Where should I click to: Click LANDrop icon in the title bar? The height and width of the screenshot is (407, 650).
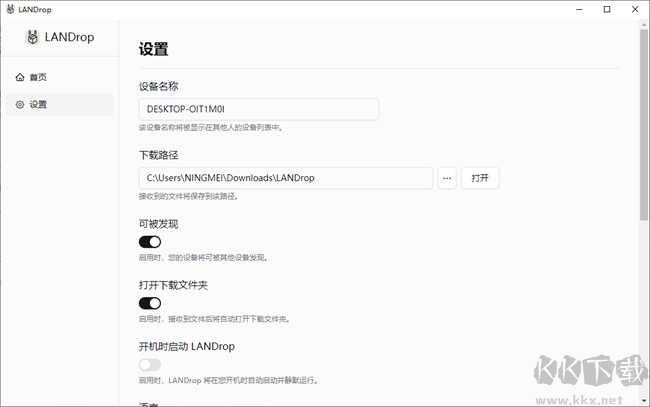coord(10,9)
